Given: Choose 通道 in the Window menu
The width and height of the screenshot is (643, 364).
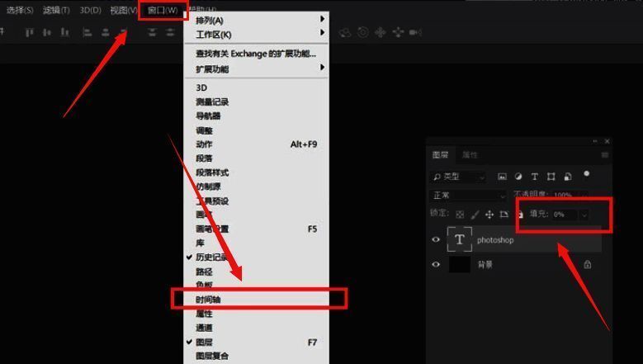Looking at the screenshot, I should 256,328.
